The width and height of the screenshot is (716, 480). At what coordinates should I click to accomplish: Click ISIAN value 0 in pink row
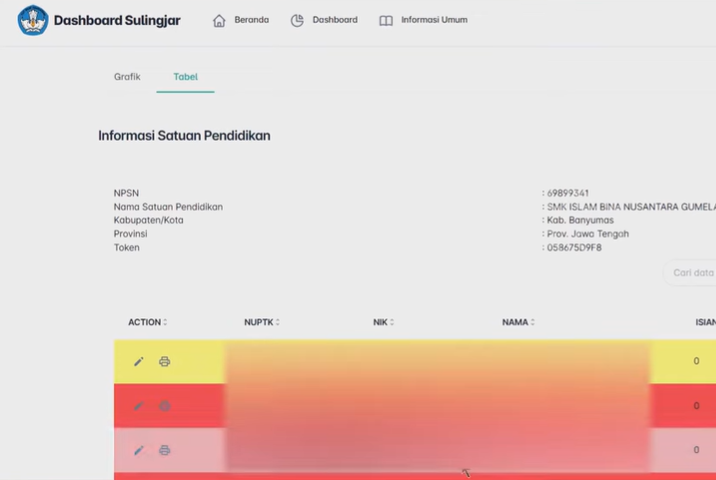click(696, 450)
